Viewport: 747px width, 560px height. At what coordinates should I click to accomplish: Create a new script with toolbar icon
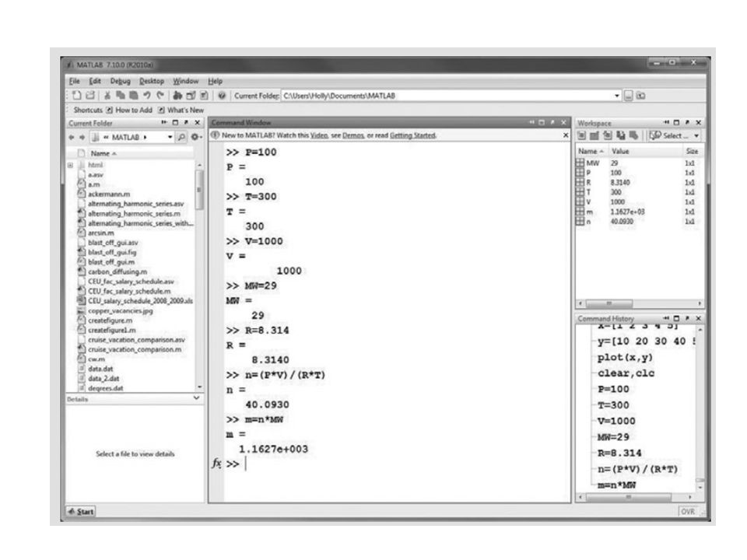[77, 95]
